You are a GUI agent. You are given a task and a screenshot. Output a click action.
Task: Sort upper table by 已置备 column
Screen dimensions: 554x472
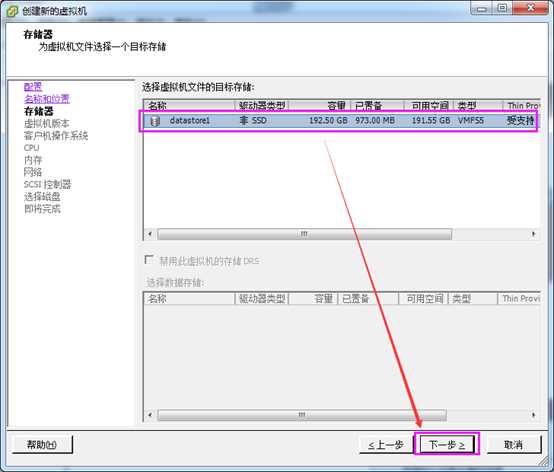point(377,105)
